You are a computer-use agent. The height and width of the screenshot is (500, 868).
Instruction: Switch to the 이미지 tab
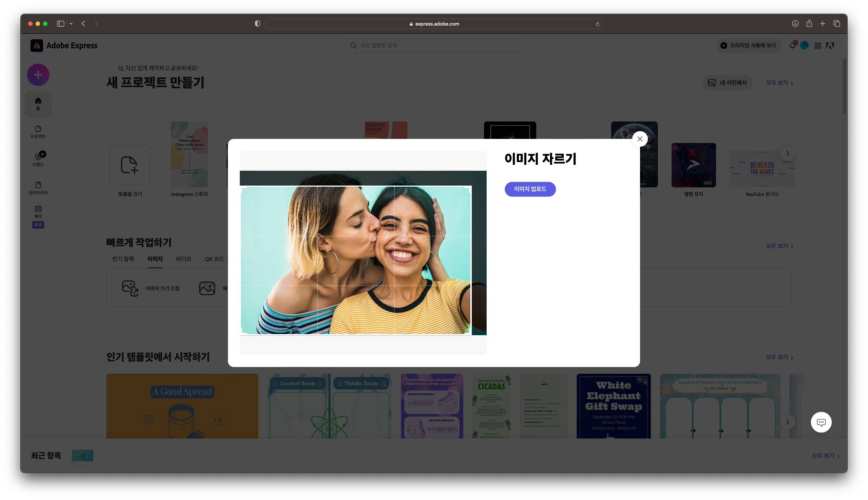click(x=155, y=259)
